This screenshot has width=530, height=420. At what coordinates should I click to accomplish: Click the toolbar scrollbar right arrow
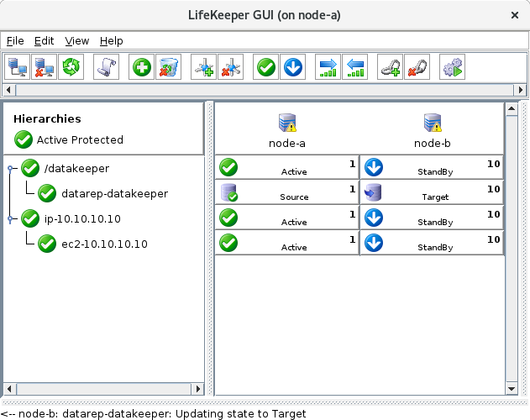point(521,90)
